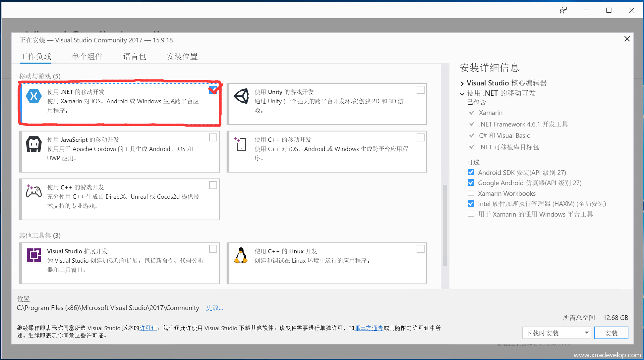Click the workload list vertical scrollbar

(x=445, y=225)
